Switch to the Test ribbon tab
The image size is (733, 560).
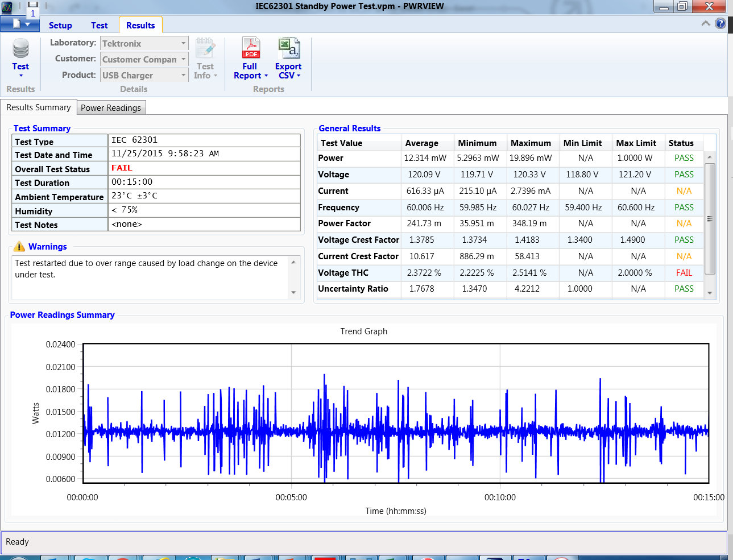(99, 25)
